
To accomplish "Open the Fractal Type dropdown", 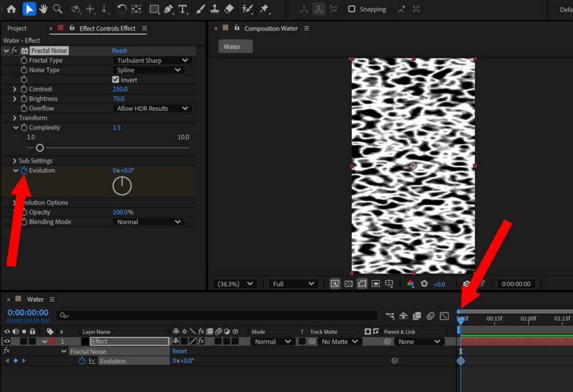I will [x=152, y=60].
